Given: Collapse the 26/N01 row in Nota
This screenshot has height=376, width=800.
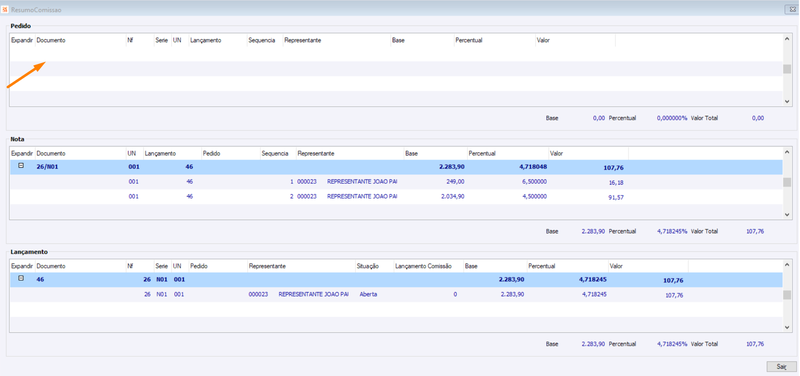Looking at the screenshot, I should [21, 166].
